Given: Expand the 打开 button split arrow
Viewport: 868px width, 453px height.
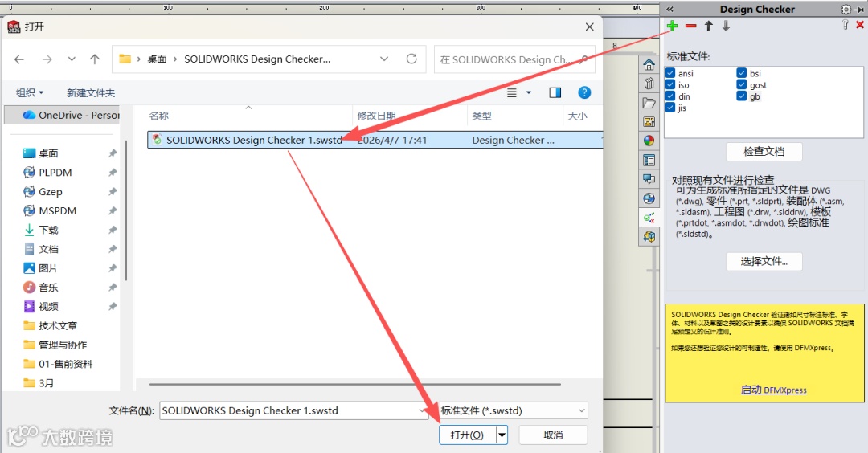Looking at the screenshot, I should [x=502, y=435].
